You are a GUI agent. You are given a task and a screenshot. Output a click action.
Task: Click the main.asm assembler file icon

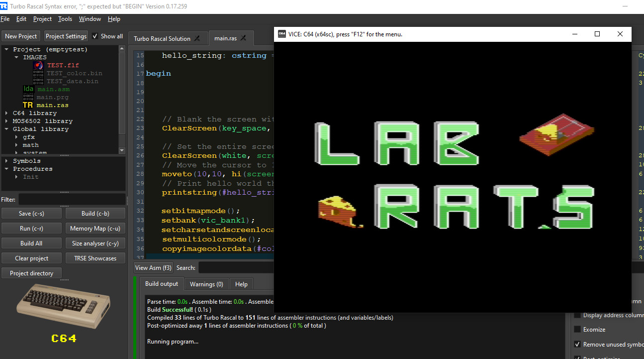(28, 89)
